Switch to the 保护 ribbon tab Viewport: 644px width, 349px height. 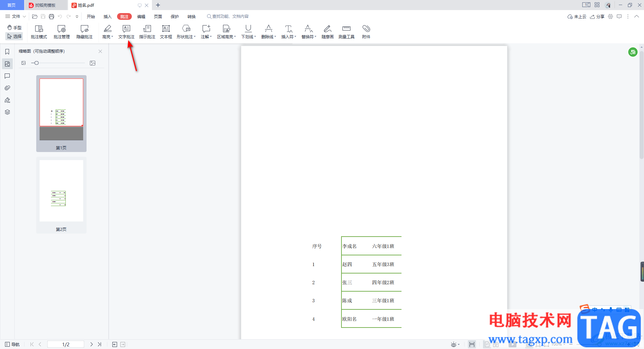(175, 16)
